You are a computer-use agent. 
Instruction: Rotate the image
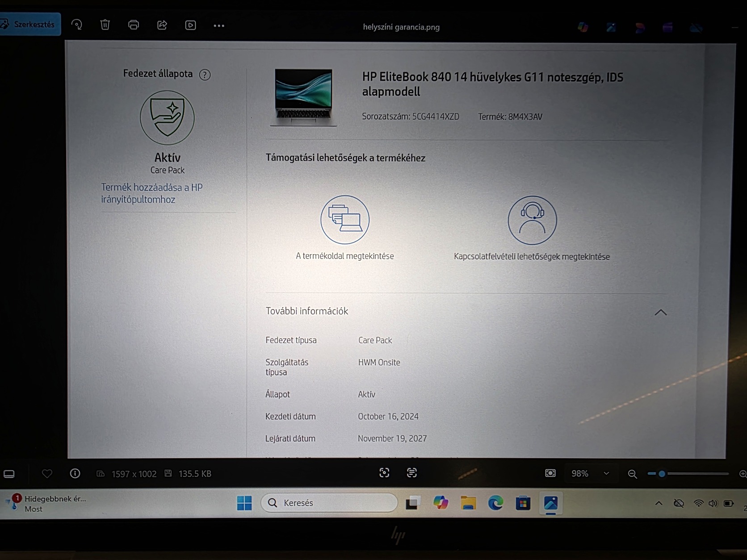click(77, 25)
